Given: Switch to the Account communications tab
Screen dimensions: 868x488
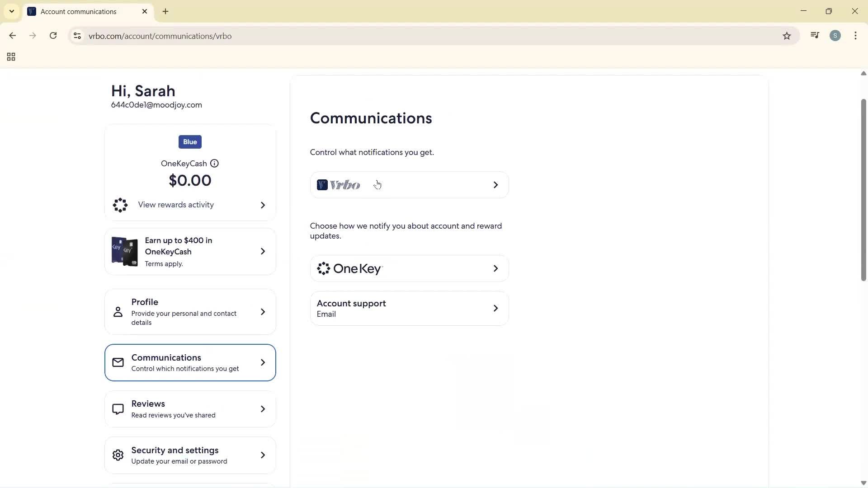Looking at the screenshot, I should pos(79,11).
